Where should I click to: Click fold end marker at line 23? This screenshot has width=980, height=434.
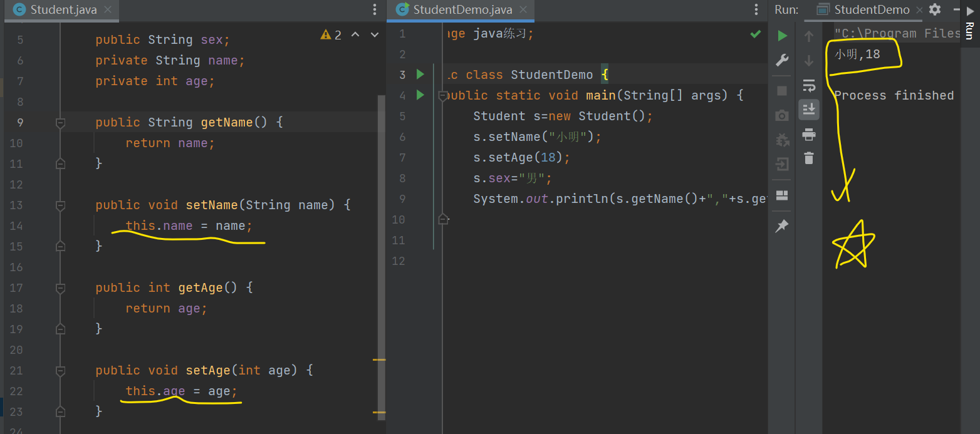(x=61, y=411)
